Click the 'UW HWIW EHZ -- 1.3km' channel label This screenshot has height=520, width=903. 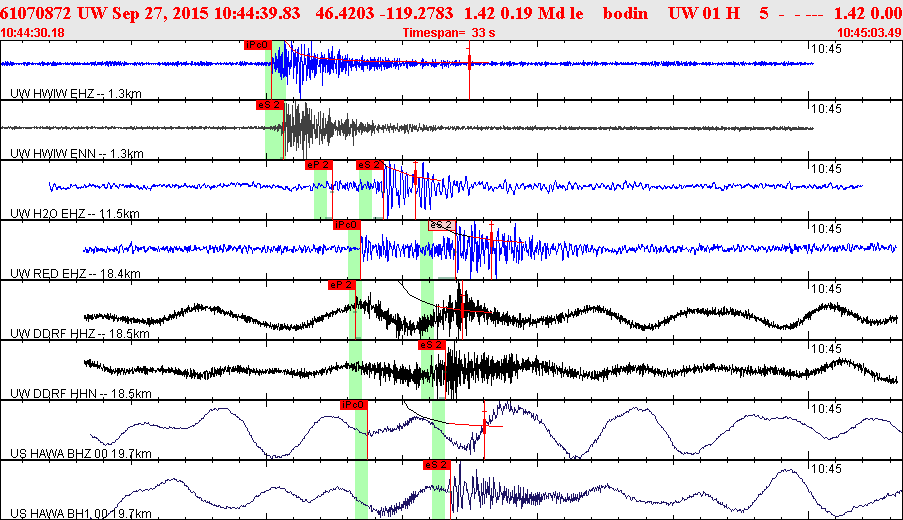tap(76, 93)
